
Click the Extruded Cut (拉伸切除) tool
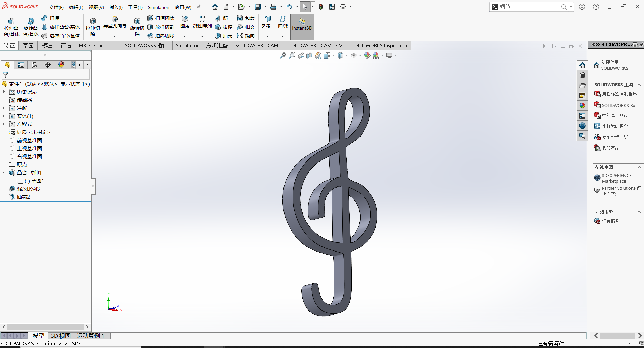click(x=93, y=27)
